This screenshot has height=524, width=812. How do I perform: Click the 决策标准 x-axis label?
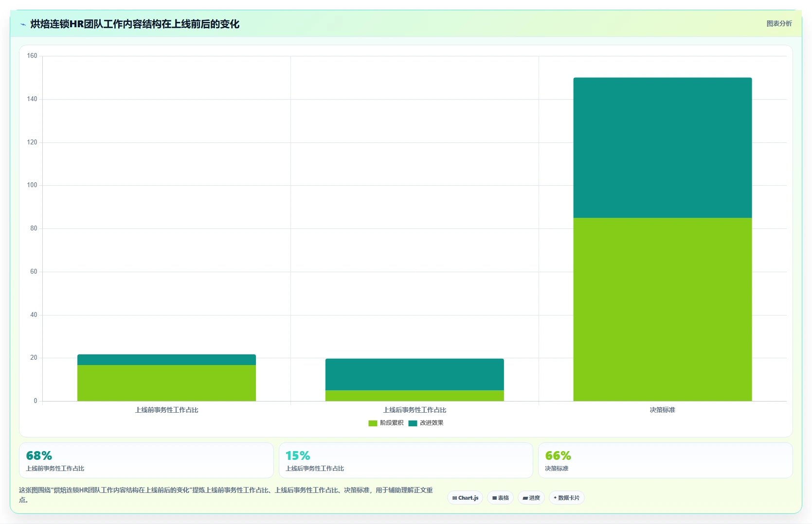[x=662, y=410]
